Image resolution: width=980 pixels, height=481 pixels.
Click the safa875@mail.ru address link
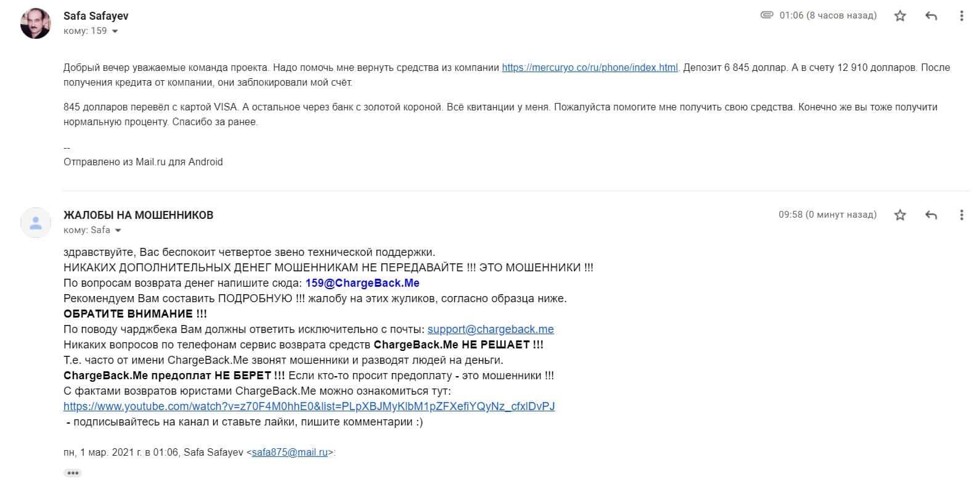click(290, 453)
